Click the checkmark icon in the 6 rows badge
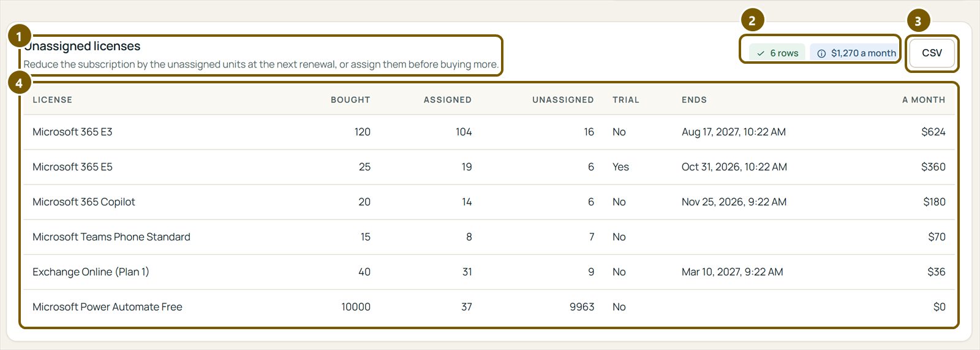Viewport: 980px width, 350px height. click(761, 53)
